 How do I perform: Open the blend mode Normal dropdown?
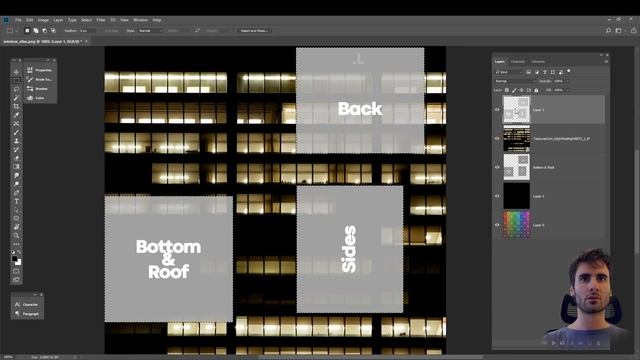(x=515, y=81)
